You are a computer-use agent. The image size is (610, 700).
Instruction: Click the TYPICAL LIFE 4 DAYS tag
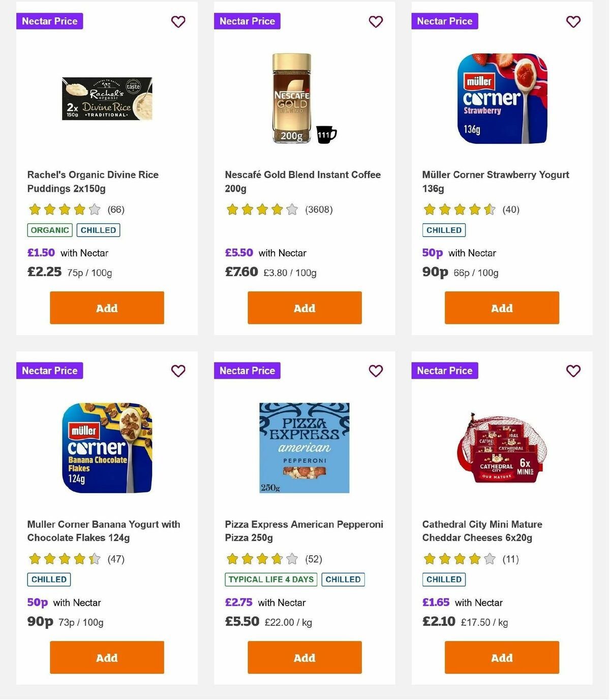click(x=270, y=579)
